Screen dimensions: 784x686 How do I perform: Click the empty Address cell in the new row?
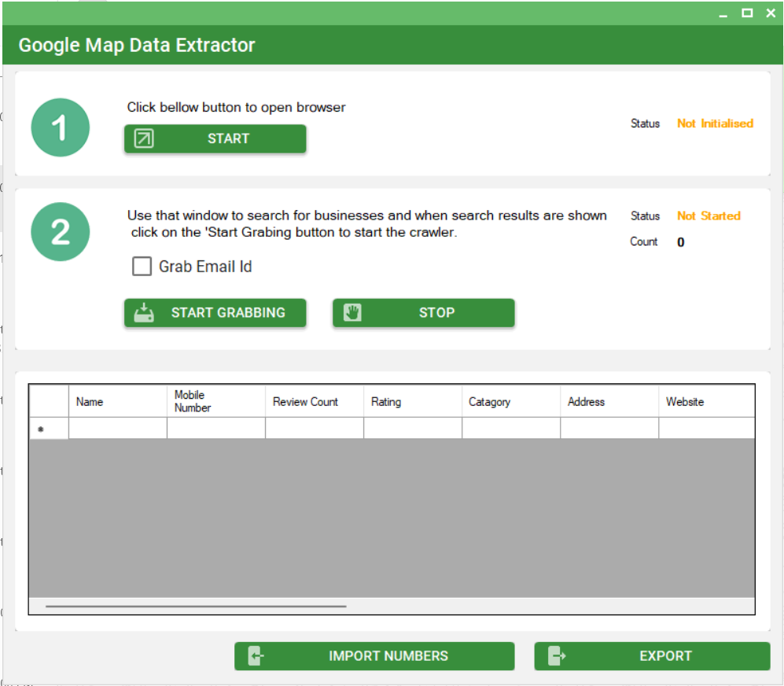pyautogui.click(x=609, y=428)
